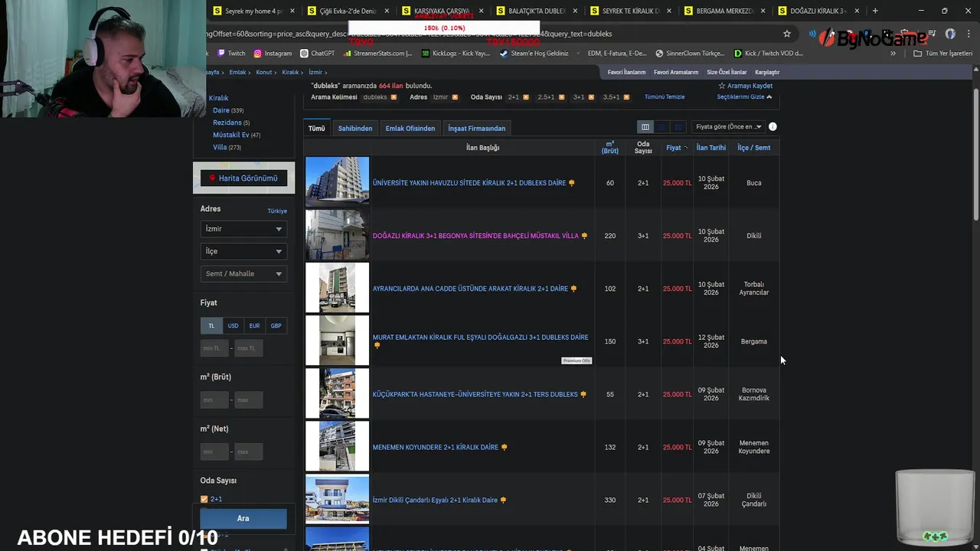The width and height of the screenshot is (980, 551).
Task: Open the Semt / Mahalle dropdown
Action: [x=243, y=274]
